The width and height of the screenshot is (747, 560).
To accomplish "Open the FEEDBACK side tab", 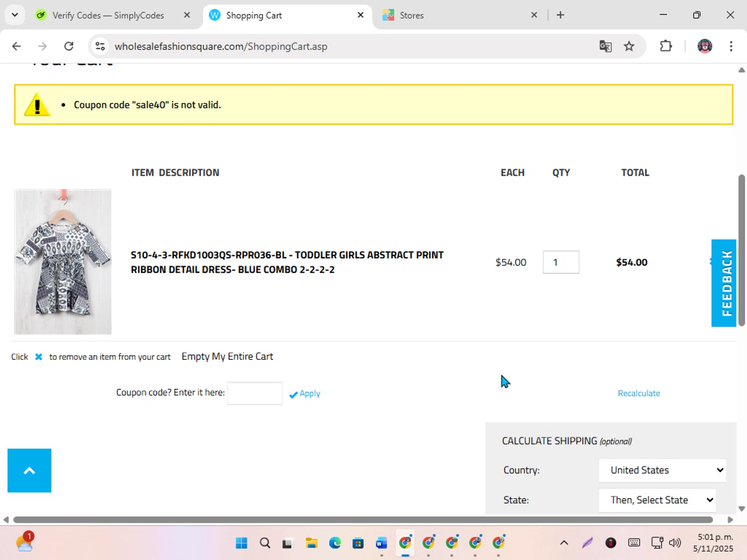I will coord(724,283).
